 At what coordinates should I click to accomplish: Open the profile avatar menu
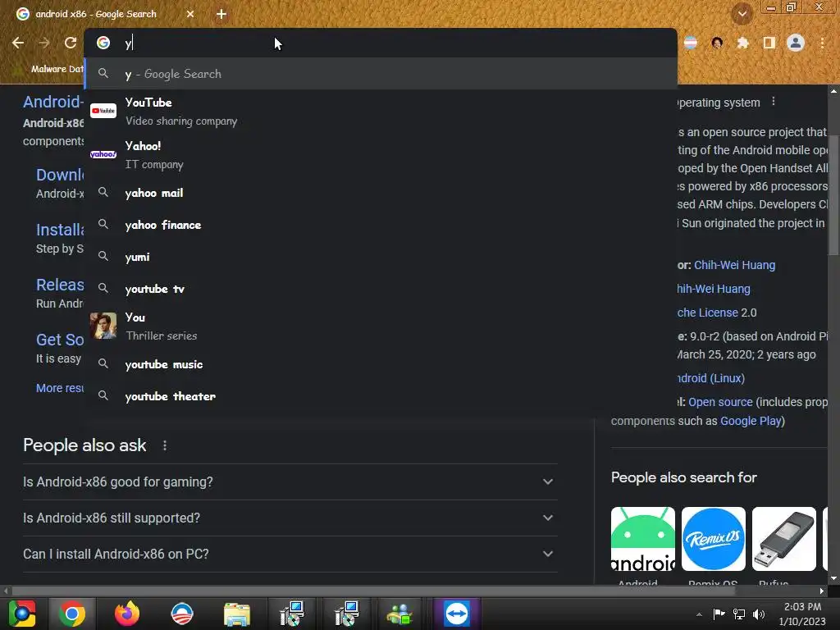point(796,43)
